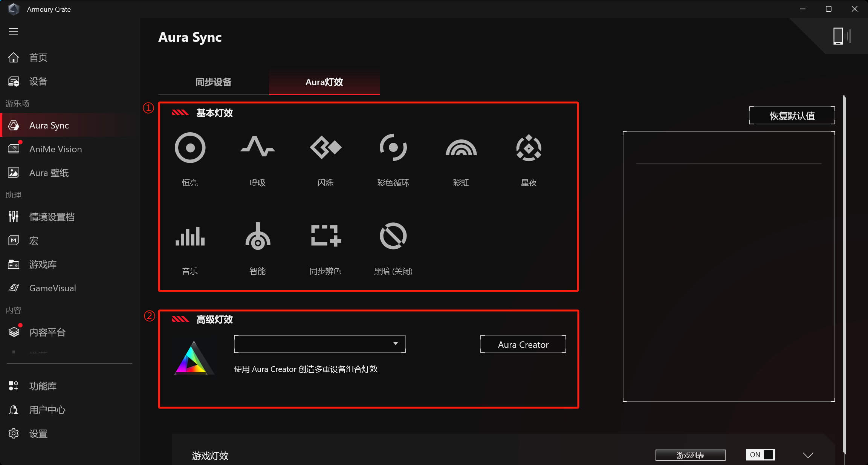
Task: Click the Armoury Crate logo in title bar
Action: (x=14, y=9)
